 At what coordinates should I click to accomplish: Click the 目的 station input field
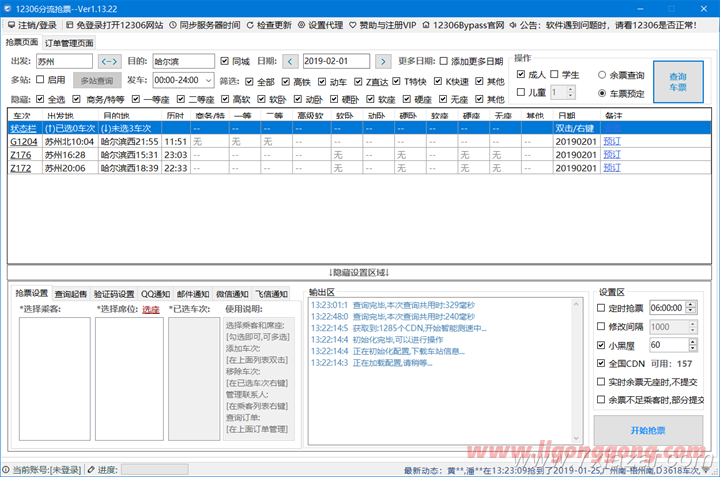coord(183,61)
